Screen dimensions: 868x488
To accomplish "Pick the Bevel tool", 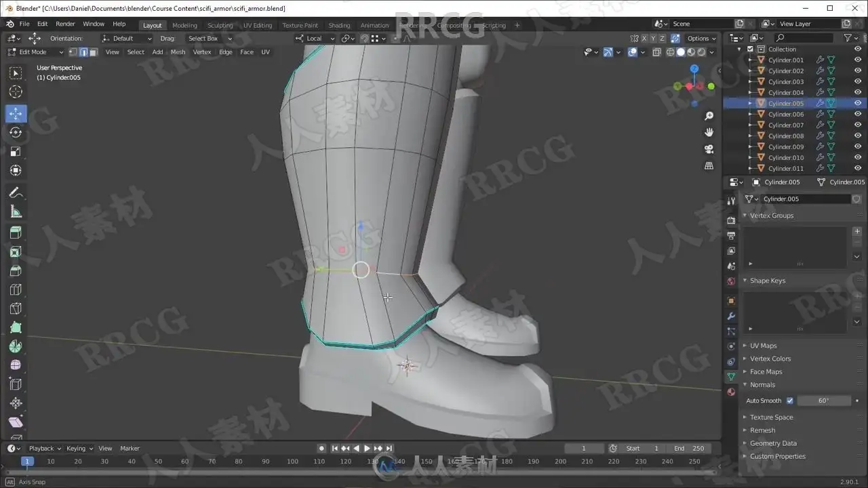I will coord(16,270).
